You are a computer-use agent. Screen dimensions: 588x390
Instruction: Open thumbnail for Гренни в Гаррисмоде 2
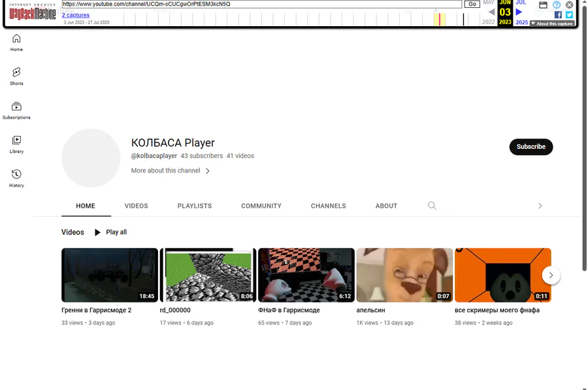tap(110, 275)
